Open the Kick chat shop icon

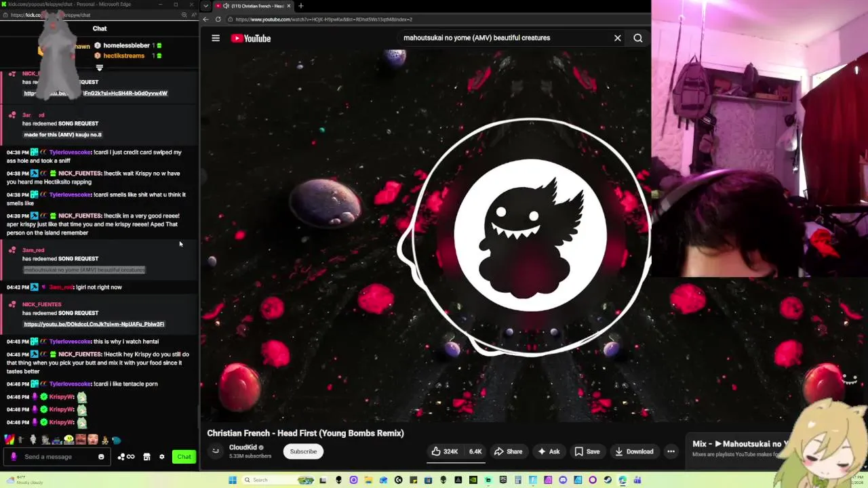(x=146, y=457)
